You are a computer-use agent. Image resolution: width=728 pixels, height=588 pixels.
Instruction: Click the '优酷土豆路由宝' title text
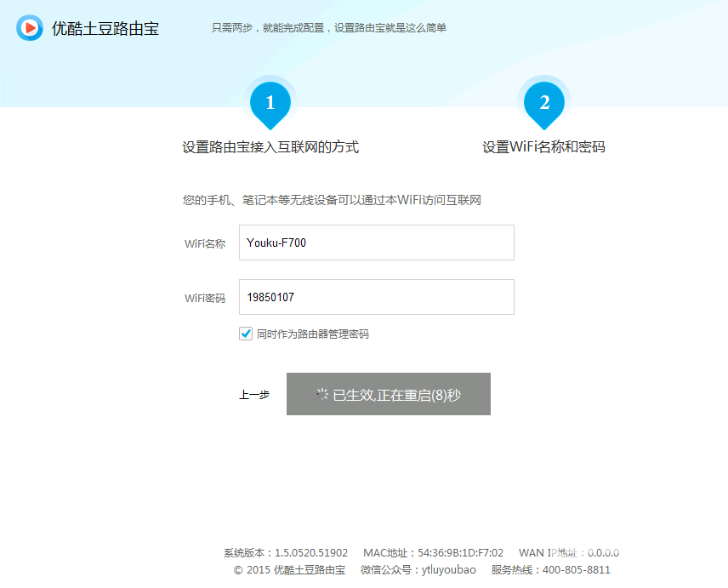(x=105, y=28)
